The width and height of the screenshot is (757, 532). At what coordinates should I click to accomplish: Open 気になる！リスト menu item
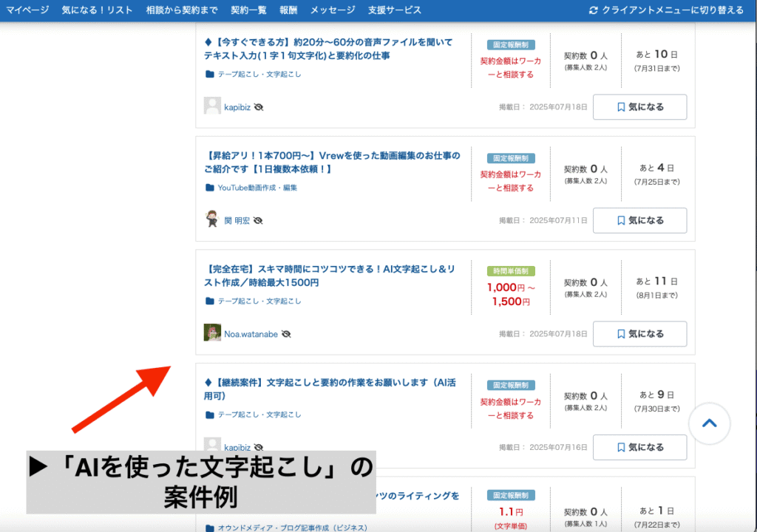tap(97, 10)
